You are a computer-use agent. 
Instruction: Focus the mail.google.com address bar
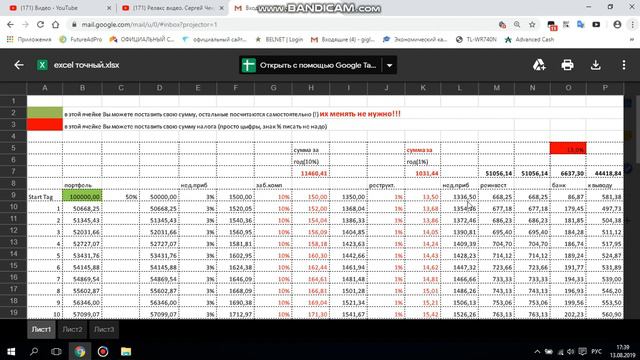pos(282,24)
